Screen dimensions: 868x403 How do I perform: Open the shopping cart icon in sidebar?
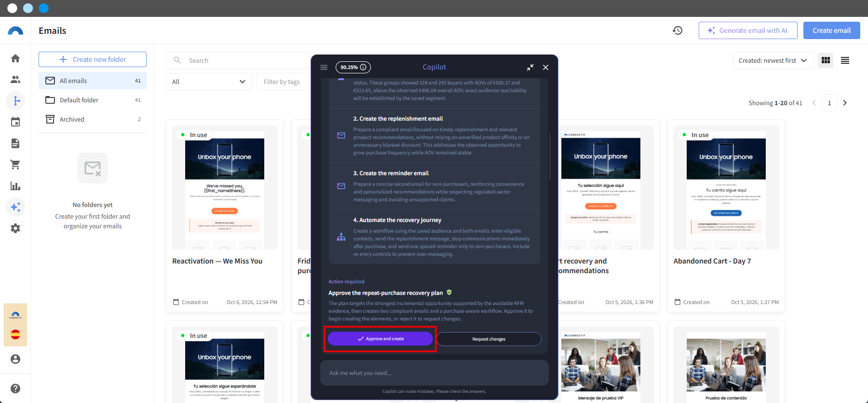[x=15, y=165]
